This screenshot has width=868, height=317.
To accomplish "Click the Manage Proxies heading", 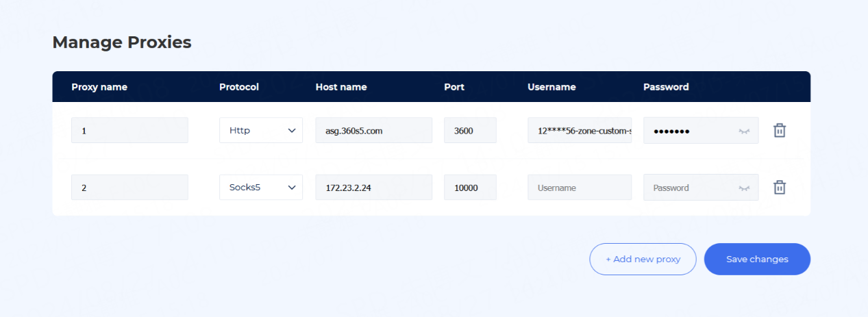I will point(122,42).
